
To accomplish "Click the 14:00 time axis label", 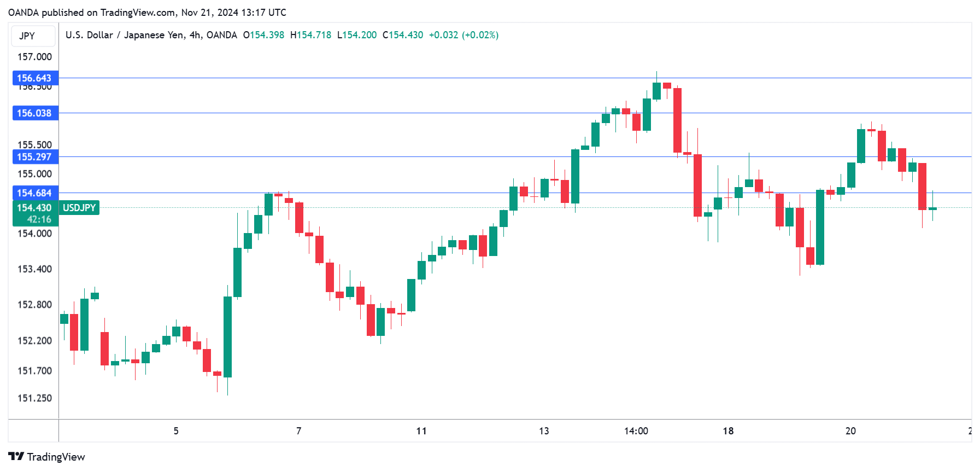I will 636,431.
